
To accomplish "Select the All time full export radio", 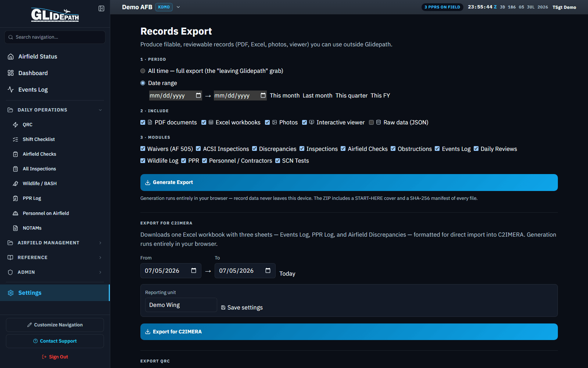I will pos(143,71).
